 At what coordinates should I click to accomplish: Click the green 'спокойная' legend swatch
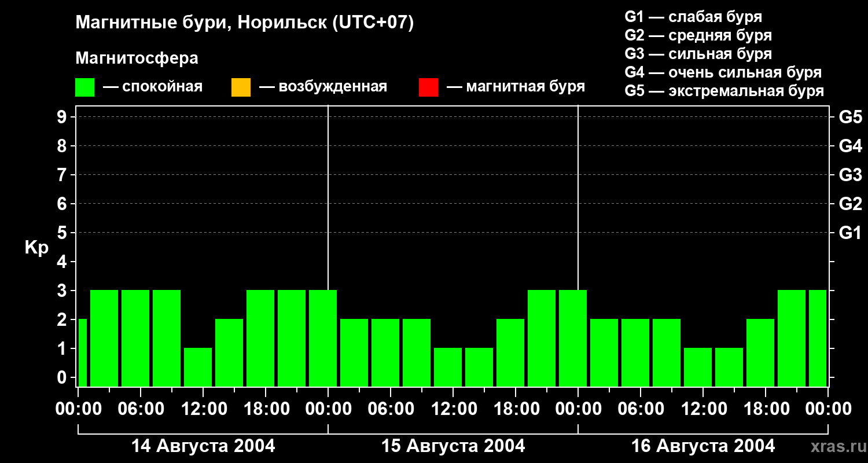coord(85,87)
